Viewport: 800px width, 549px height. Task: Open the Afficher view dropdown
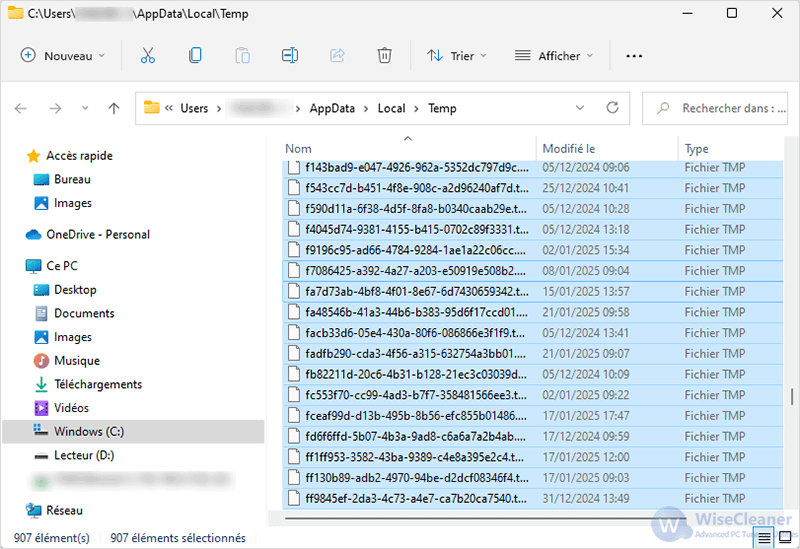[x=554, y=56]
